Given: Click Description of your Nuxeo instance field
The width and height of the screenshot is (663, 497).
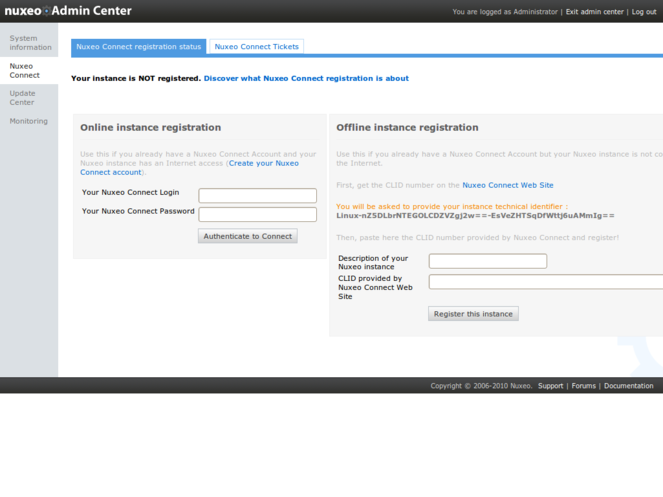Looking at the screenshot, I should pos(487,261).
